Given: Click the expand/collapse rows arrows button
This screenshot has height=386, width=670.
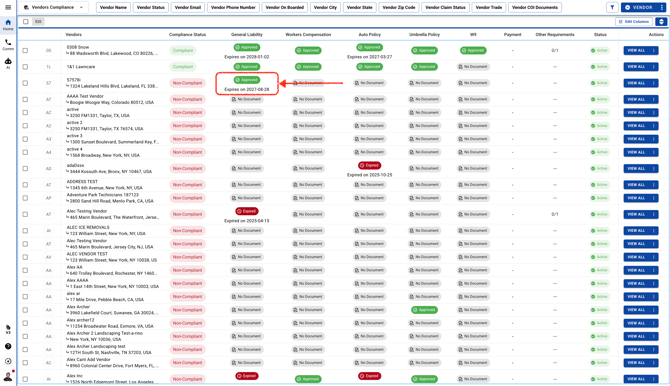Looking at the screenshot, I should coord(661,21).
